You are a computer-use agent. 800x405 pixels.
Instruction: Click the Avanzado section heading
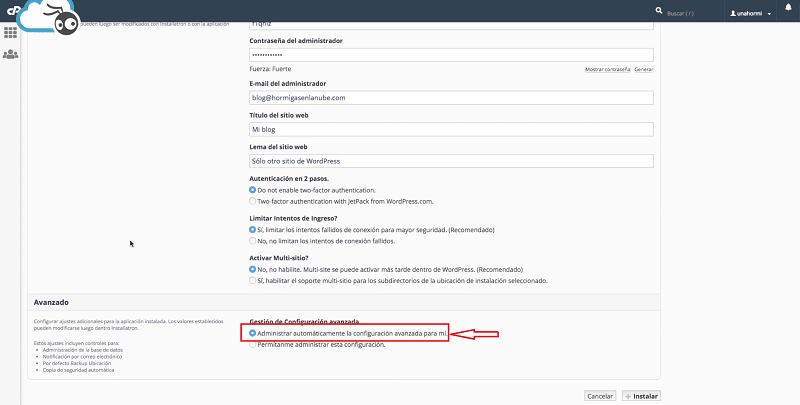tap(51, 302)
